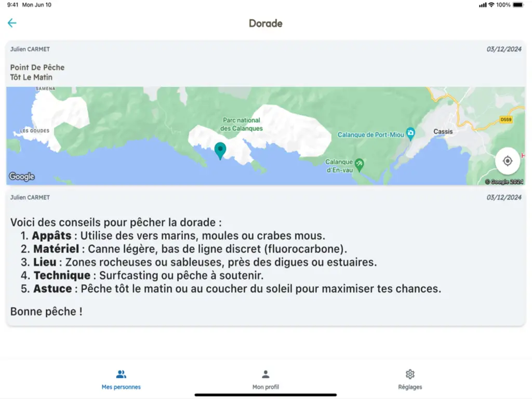The width and height of the screenshot is (532, 399).
Task: Tap the Dorade page title
Action: (265, 23)
